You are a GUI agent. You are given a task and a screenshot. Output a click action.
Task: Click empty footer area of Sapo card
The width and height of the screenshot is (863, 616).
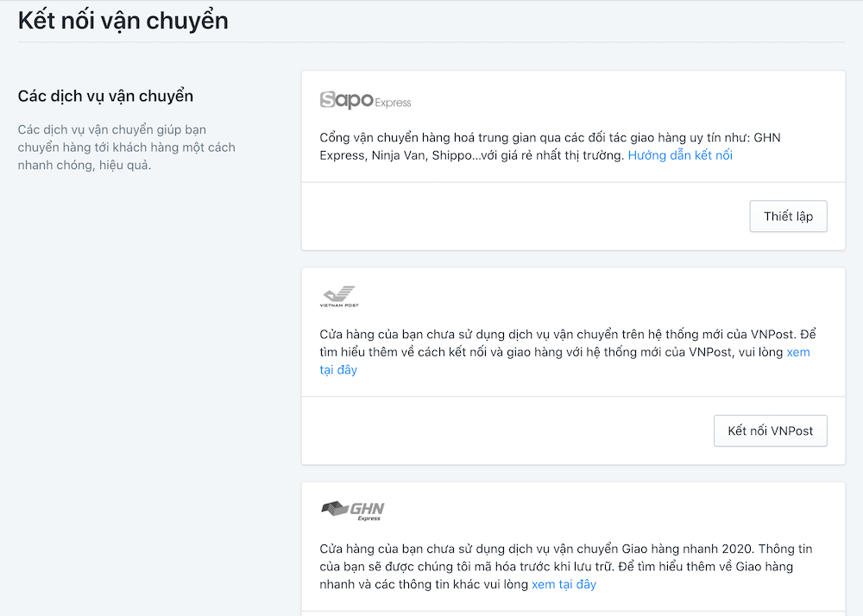click(518, 216)
